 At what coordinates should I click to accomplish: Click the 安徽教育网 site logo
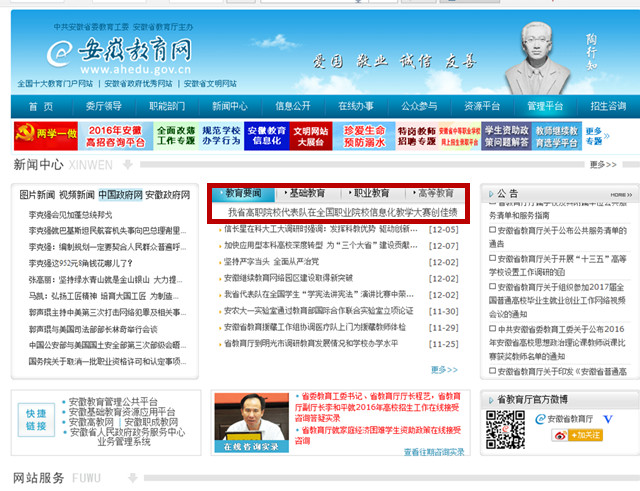[x=120, y=55]
